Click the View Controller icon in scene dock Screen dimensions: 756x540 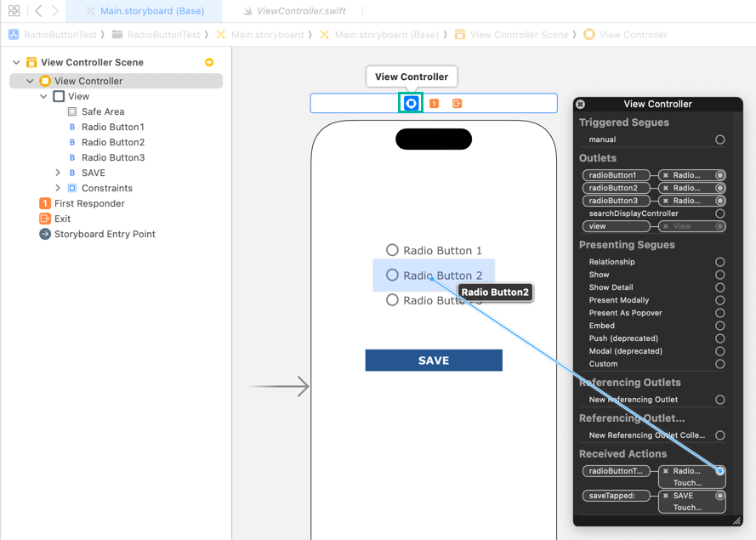[411, 103]
